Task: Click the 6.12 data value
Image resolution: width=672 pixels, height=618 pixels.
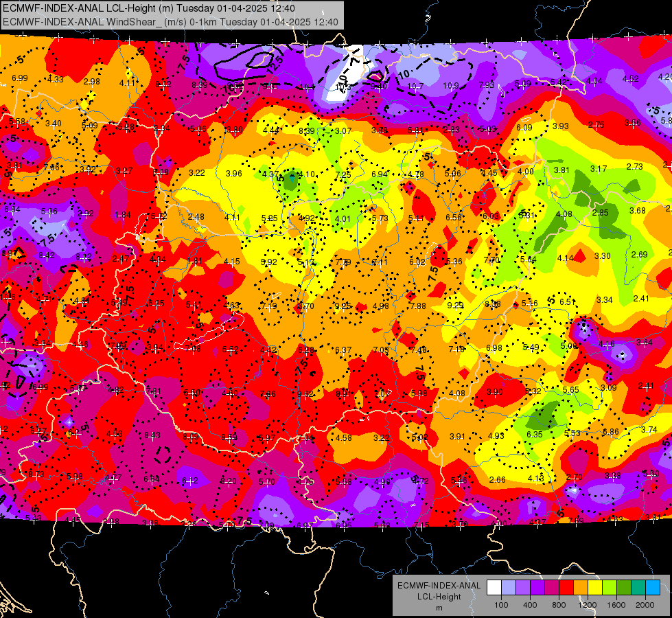Action: point(190,481)
